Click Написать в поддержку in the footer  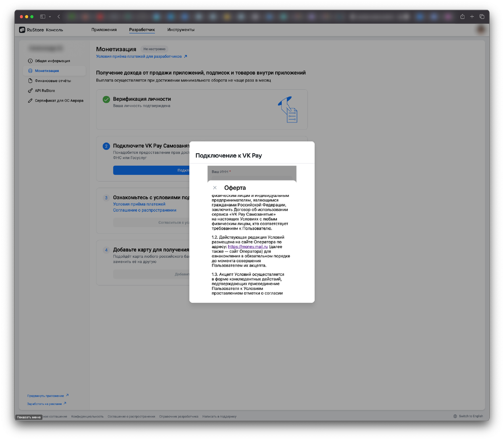[219, 416]
